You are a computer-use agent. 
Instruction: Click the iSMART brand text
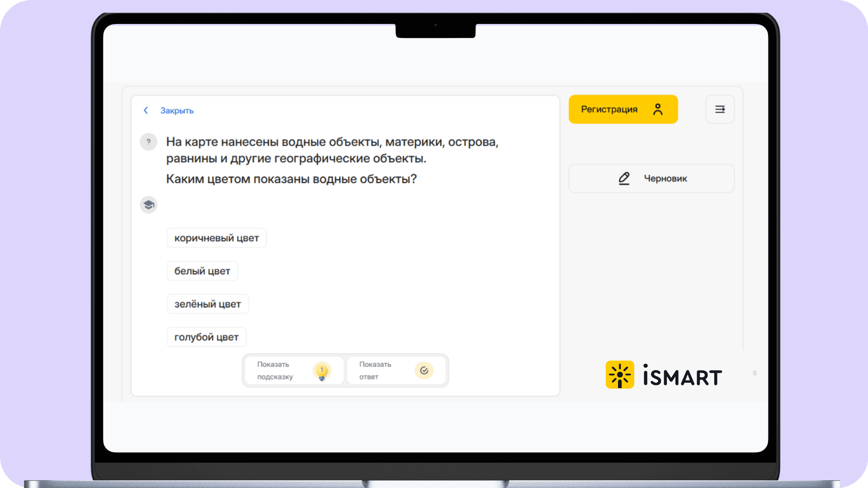682,377
